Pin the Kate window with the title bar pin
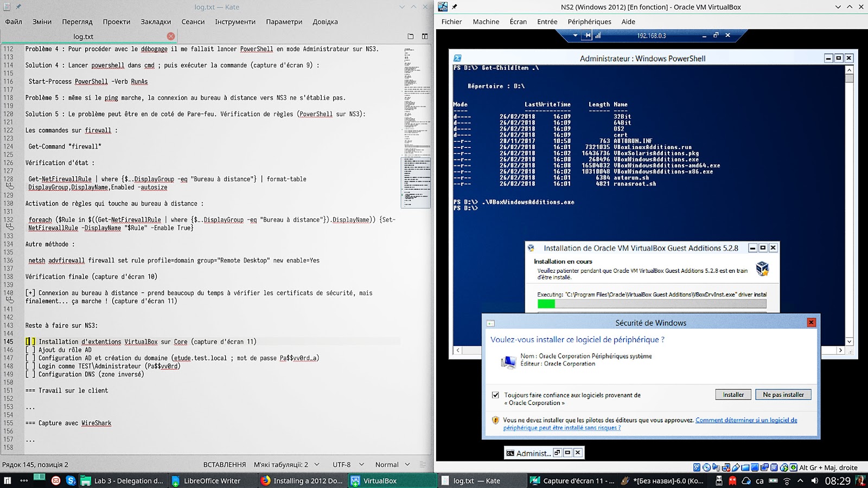Viewport: 868px width, 488px height. click(18, 7)
